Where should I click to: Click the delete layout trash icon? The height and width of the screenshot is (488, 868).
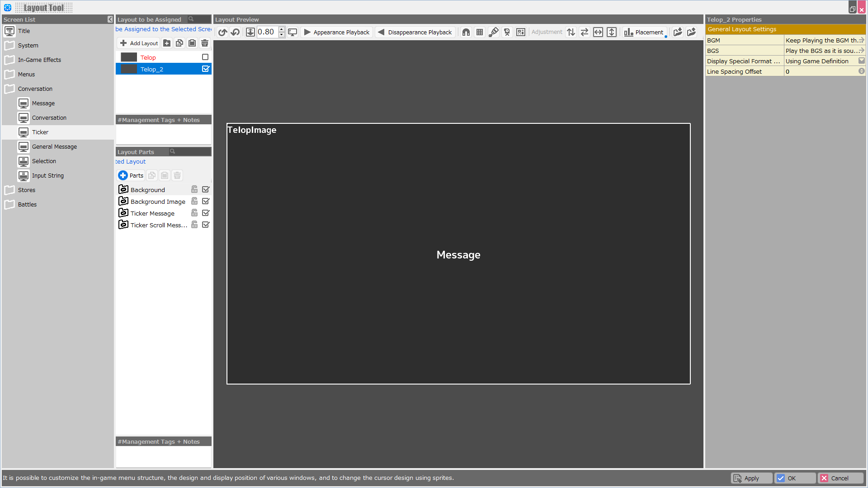click(x=205, y=43)
